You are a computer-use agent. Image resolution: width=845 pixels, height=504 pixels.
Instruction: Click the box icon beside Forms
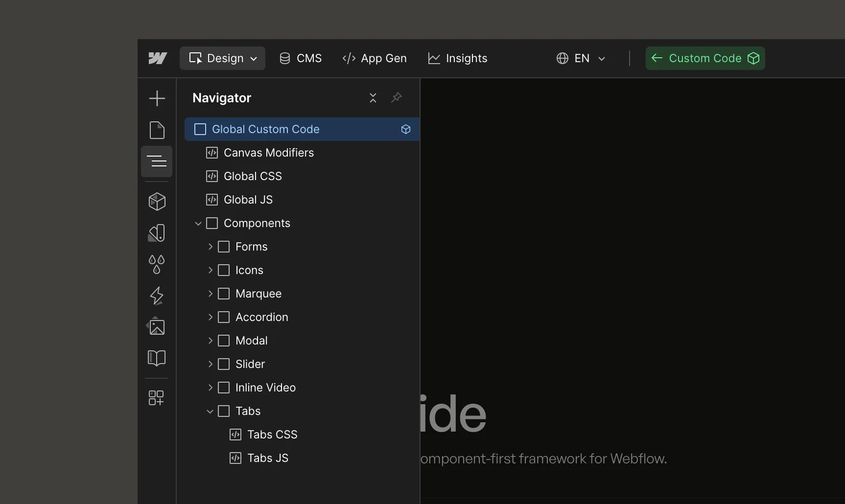(x=224, y=247)
